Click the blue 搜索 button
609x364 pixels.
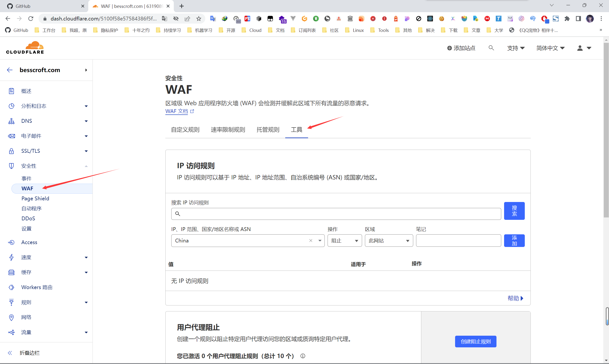[x=514, y=211]
